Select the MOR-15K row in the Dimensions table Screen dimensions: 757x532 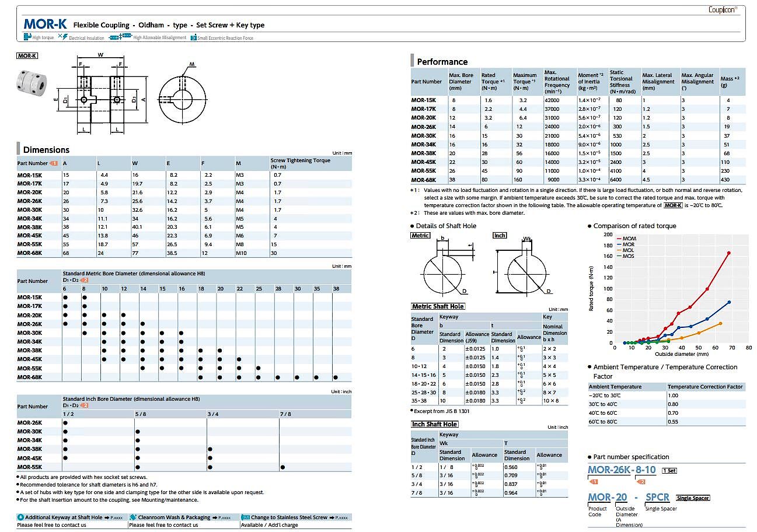click(x=184, y=174)
